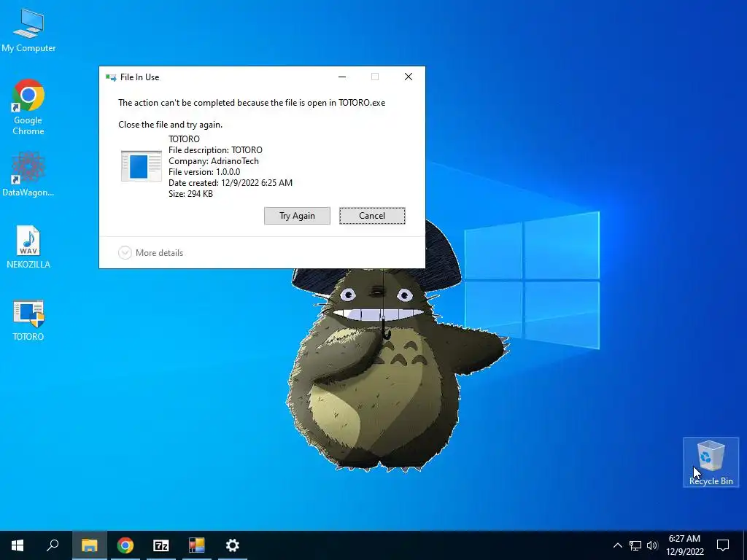Open the taskbar clock and date
This screenshot has width=747, height=560.
(x=684, y=545)
